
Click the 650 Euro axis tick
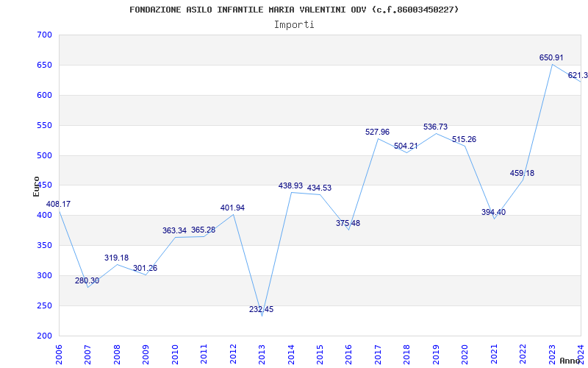pyautogui.click(x=44, y=66)
